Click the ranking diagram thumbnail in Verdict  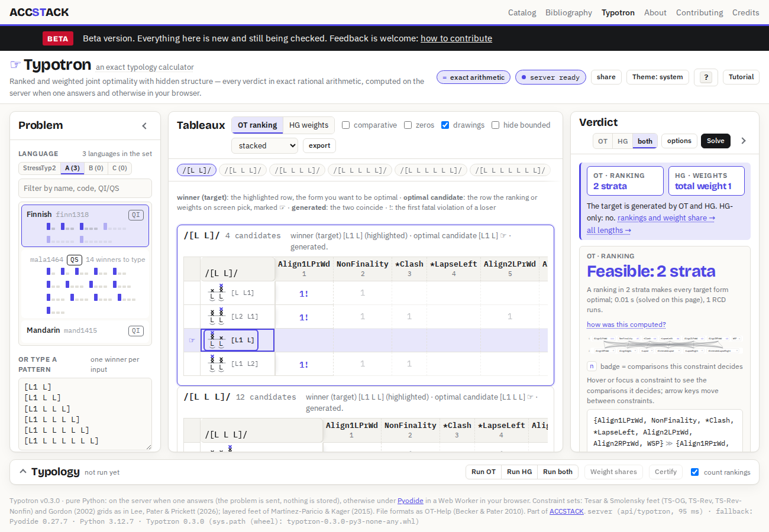(x=664, y=345)
